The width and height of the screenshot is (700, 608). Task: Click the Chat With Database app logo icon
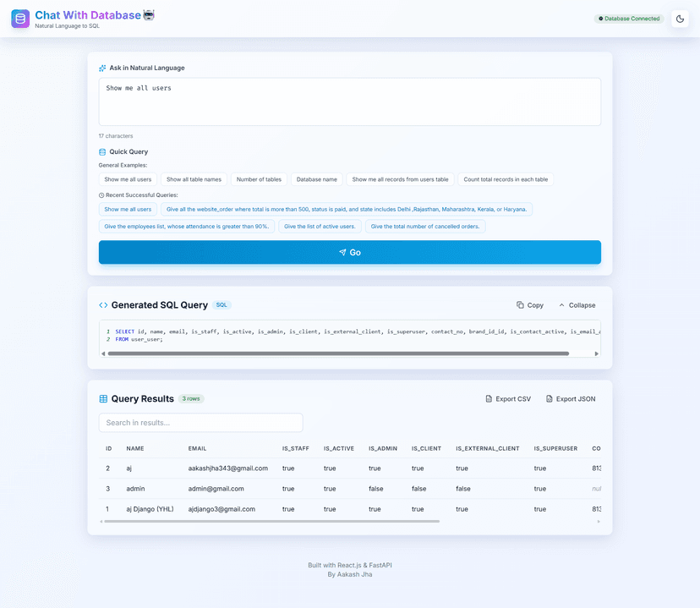pyautogui.click(x=20, y=19)
